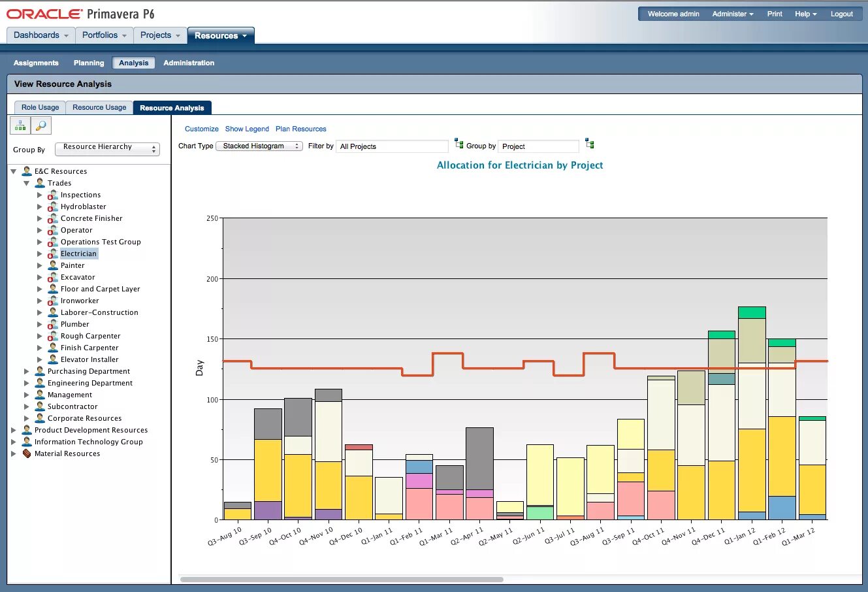Click the Product Development Resources icon

point(27,430)
